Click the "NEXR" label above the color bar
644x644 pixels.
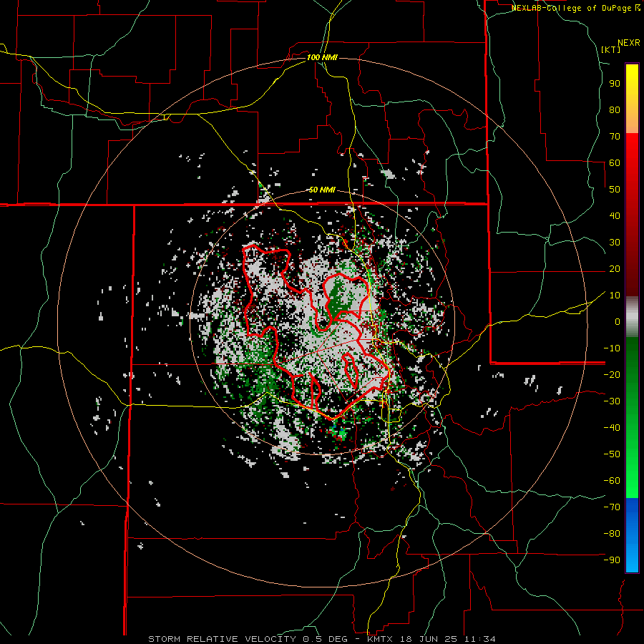point(629,43)
